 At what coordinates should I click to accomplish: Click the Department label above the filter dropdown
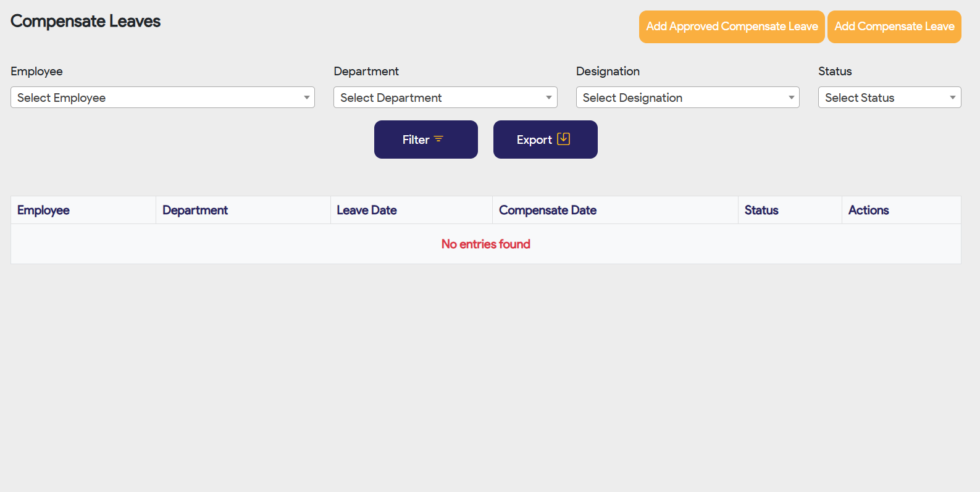click(366, 72)
